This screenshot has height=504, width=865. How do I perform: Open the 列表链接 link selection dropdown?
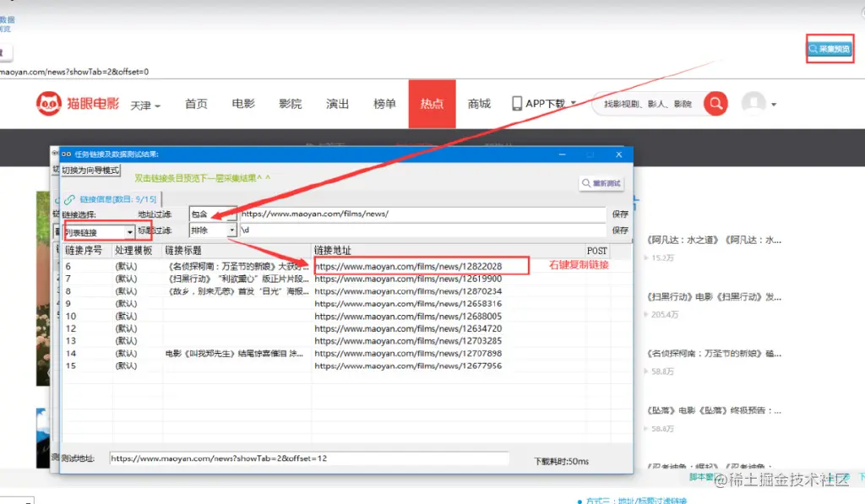point(100,232)
